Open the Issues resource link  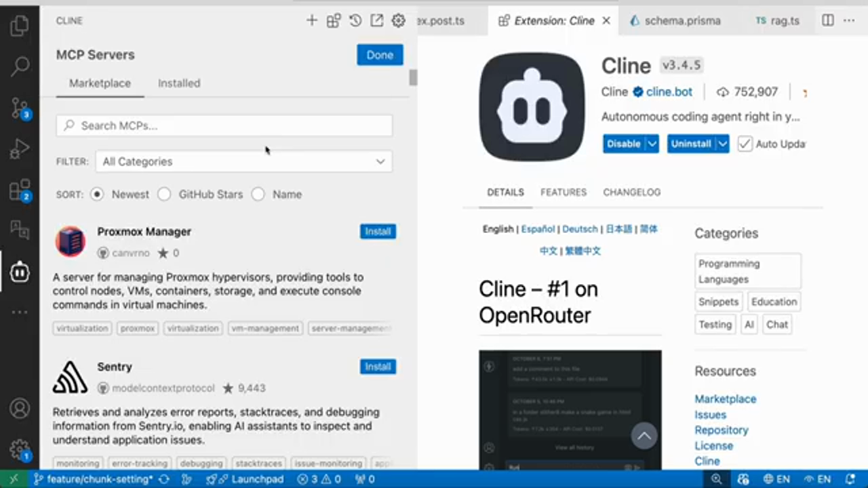click(x=710, y=415)
